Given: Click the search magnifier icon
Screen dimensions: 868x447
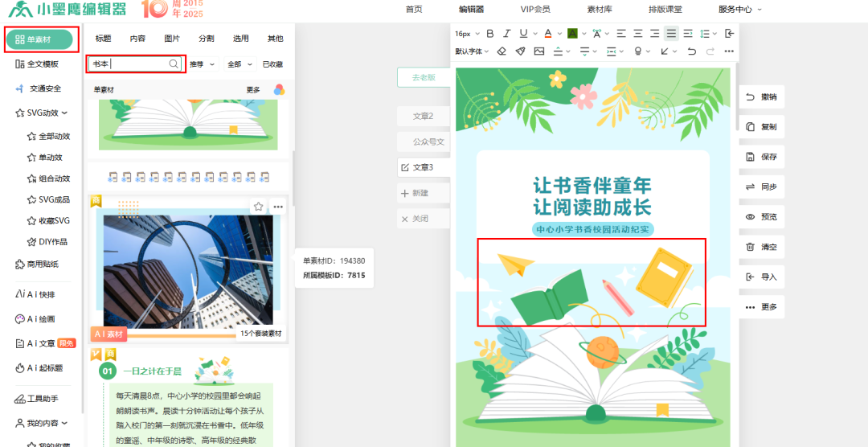Looking at the screenshot, I should click(174, 64).
